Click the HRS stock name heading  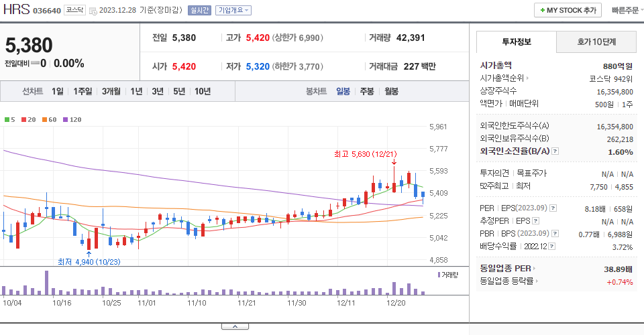(x=16, y=9)
